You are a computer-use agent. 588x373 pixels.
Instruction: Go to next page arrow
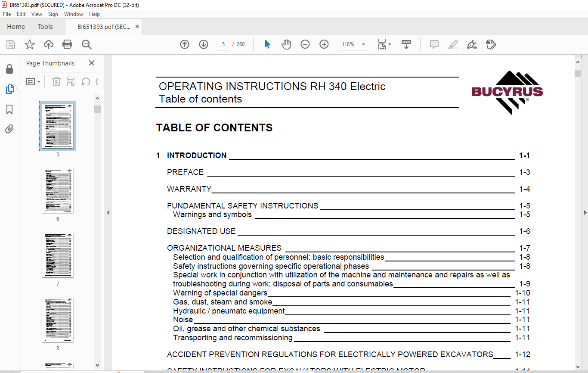coord(204,44)
